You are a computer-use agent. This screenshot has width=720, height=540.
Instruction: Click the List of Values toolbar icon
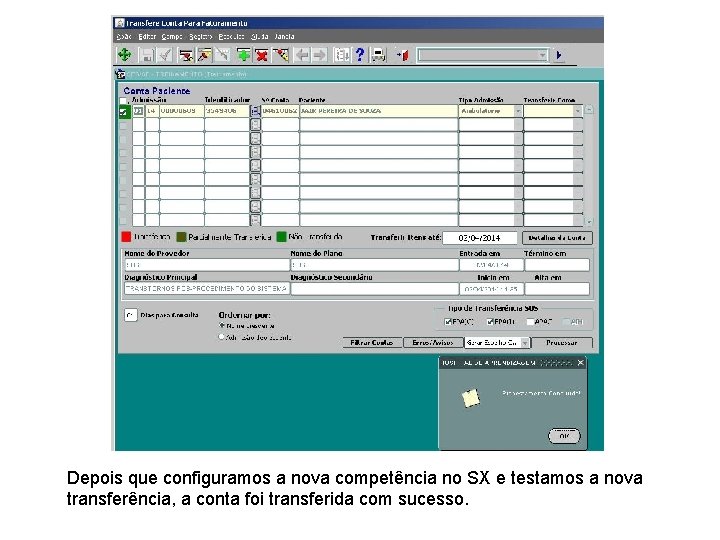pos(342,56)
